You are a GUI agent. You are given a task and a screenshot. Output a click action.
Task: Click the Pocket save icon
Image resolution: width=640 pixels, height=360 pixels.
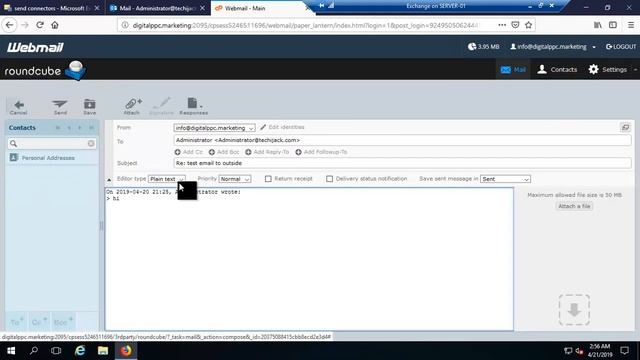516,25
